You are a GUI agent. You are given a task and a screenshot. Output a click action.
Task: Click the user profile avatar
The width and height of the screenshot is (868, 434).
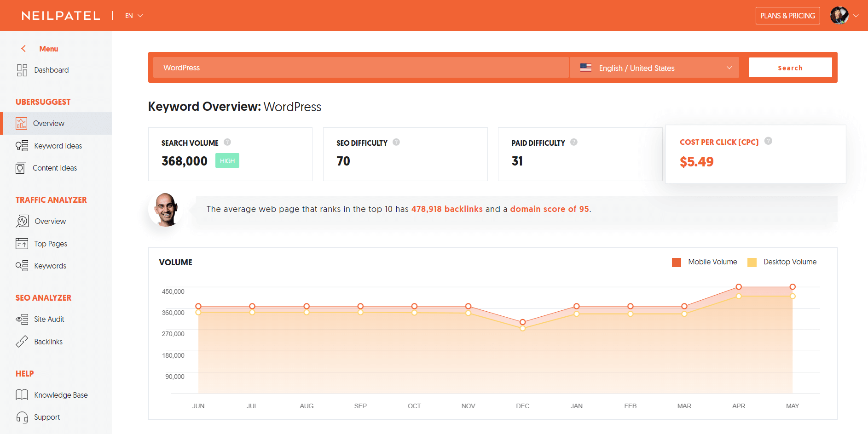click(839, 16)
